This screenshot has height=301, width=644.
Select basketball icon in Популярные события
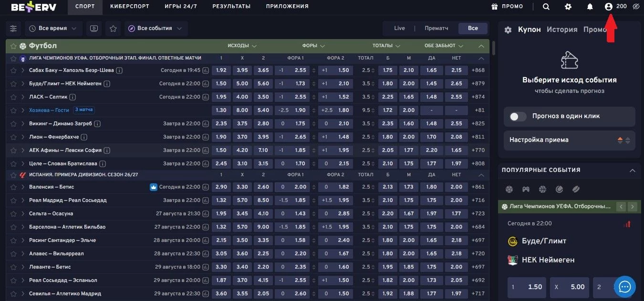click(542, 189)
